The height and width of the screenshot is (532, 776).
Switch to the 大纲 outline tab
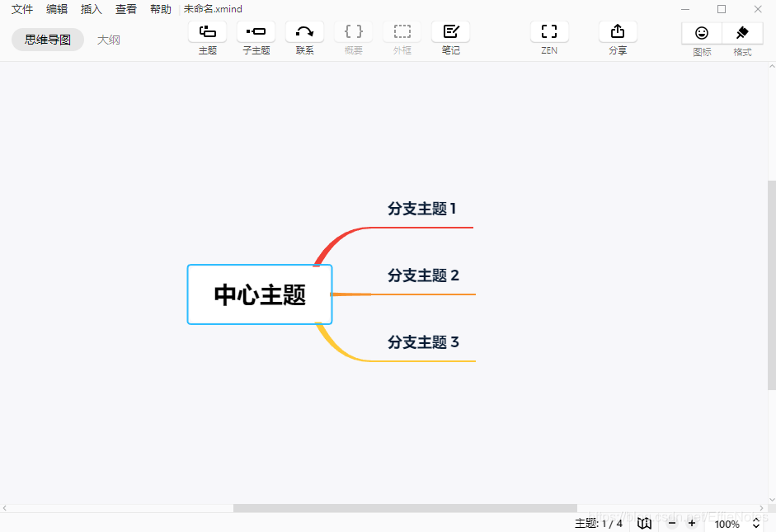pos(108,40)
